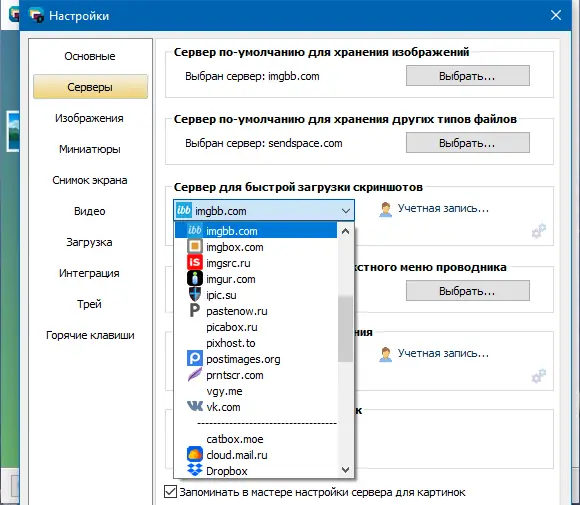
Task: Select the Серверы settings tab
Action: tap(90, 87)
